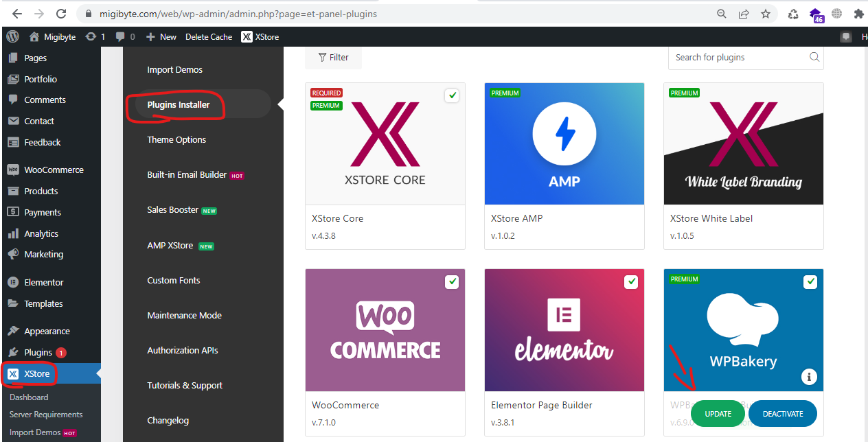Click the Elementor Page Builder thumbnail
The image size is (868, 442).
(564, 330)
